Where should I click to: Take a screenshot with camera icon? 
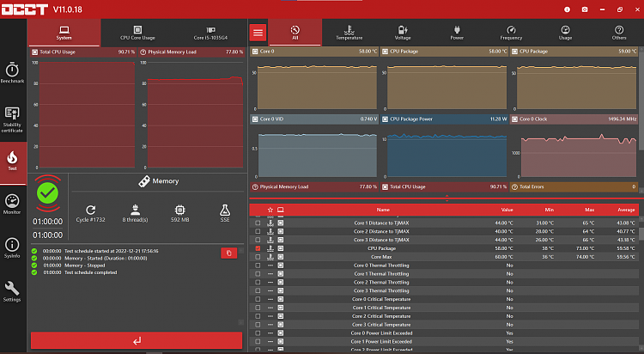point(585,9)
